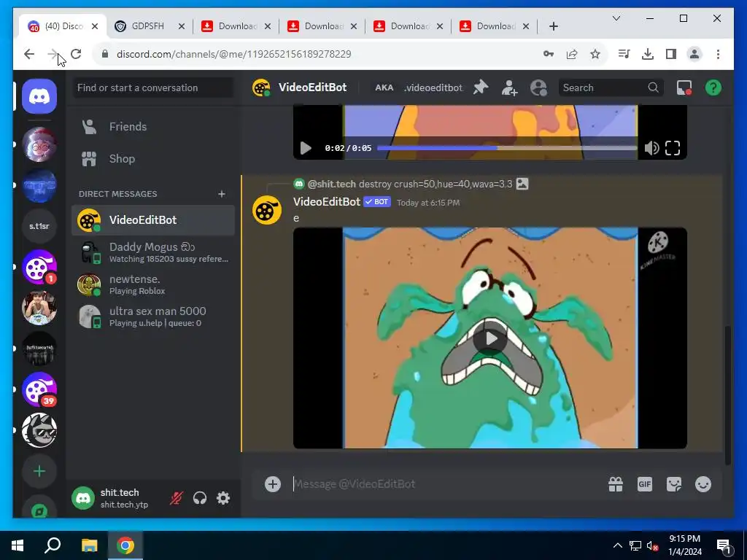The width and height of the screenshot is (747, 560).
Task: Open newtense. direct message
Action: 153,284
